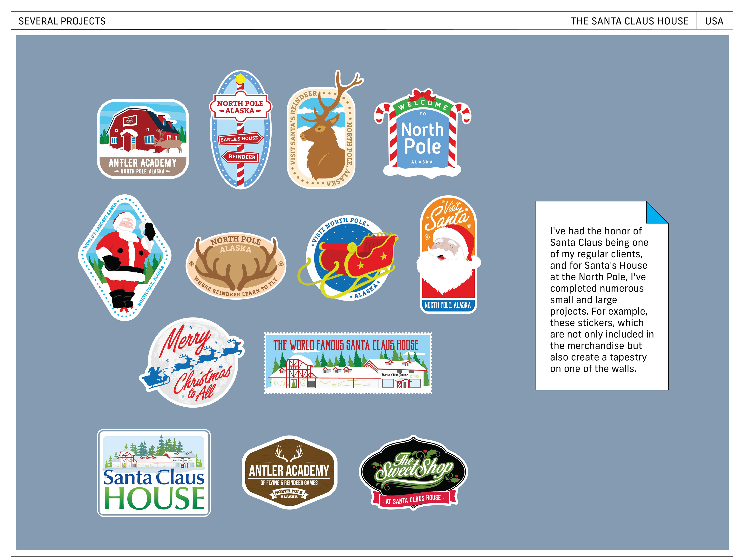
Task: Click the SEVERAL PROJECTS header text
Action: pyautogui.click(x=62, y=21)
